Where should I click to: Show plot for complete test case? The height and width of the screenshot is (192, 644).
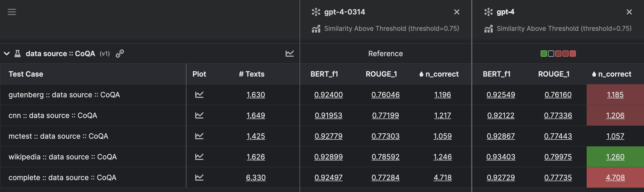click(199, 178)
